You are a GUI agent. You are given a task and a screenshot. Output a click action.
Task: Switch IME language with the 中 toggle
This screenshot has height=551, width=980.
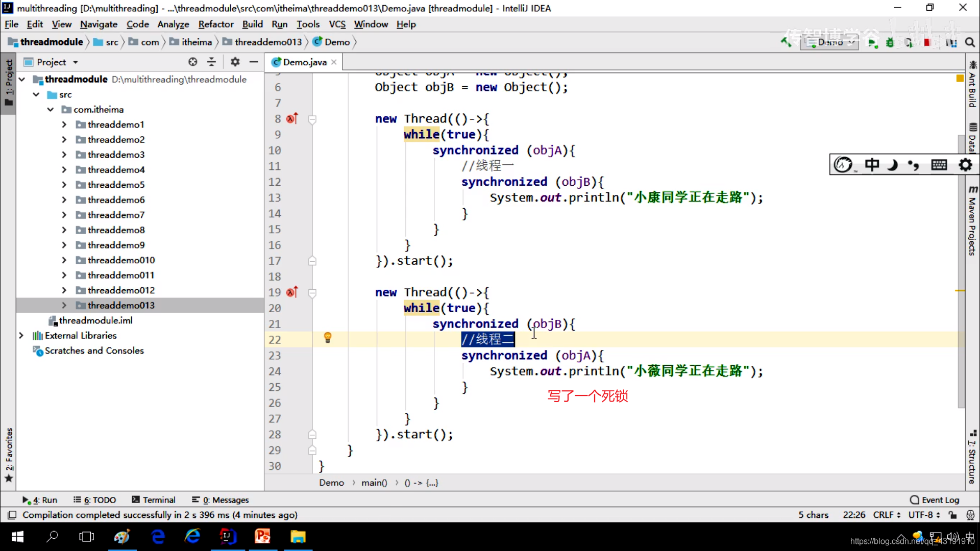(x=872, y=164)
